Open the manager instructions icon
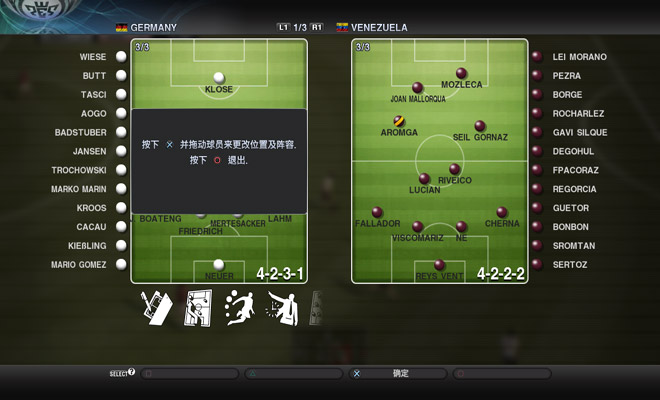The image size is (660, 400). [282, 309]
